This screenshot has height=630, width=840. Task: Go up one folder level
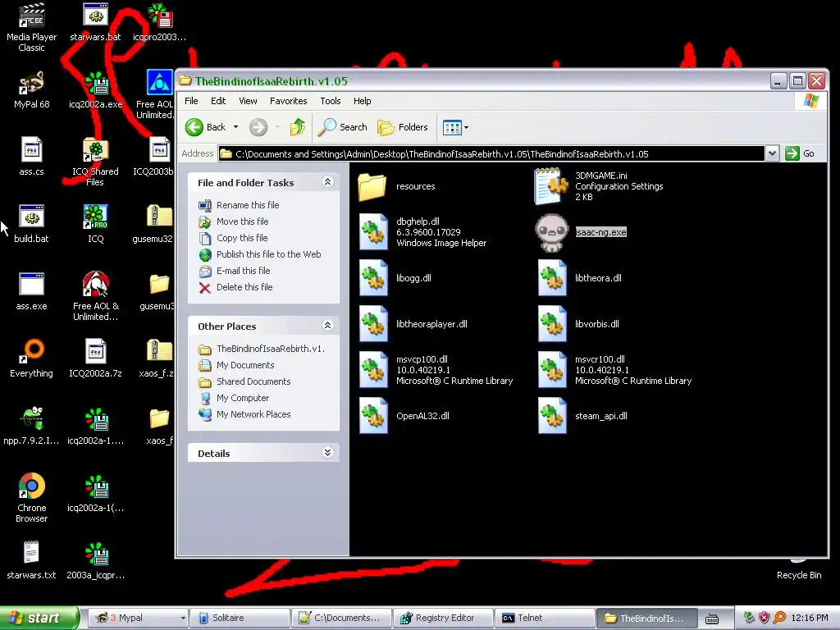[x=298, y=127]
